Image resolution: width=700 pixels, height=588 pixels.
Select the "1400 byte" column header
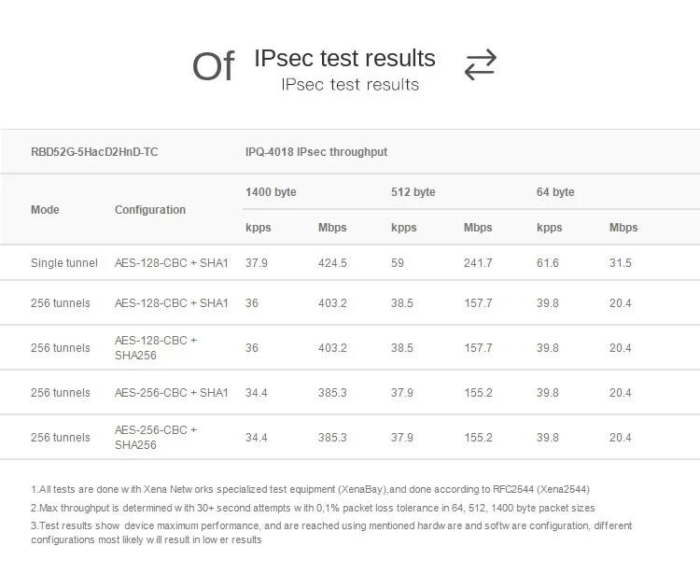[x=271, y=192]
